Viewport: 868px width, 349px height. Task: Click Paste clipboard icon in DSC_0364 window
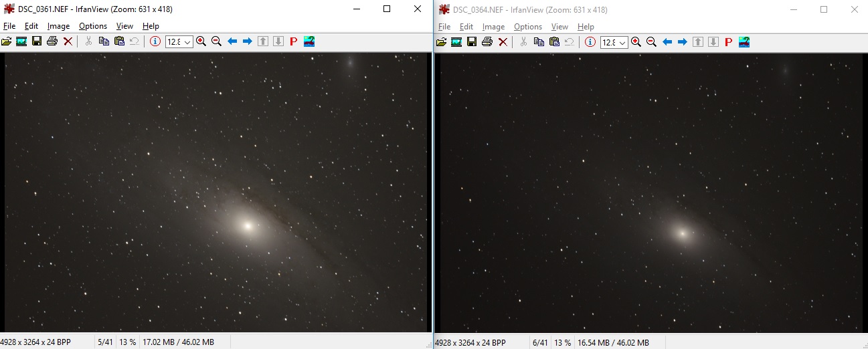coord(554,41)
